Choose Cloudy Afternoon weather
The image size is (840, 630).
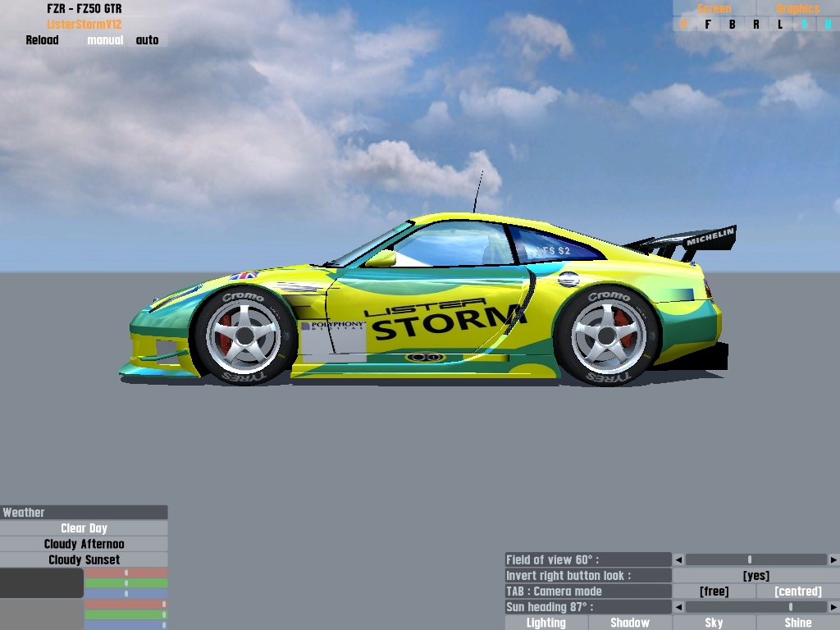[84, 544]
